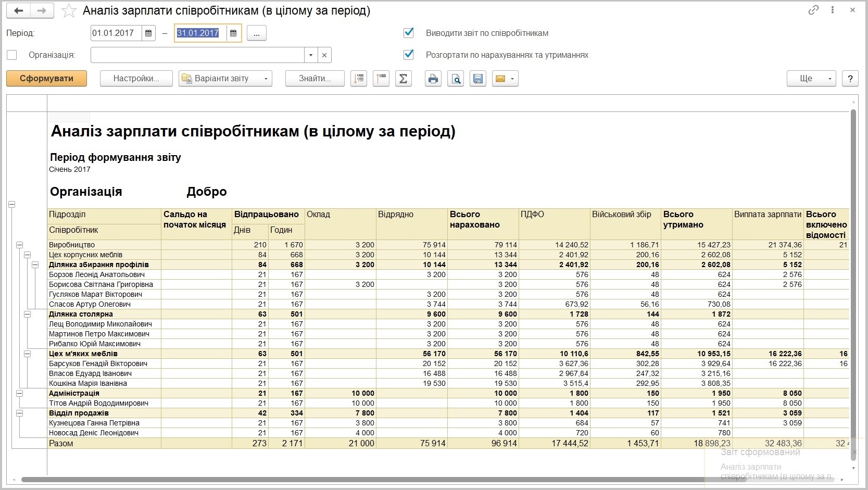The height and width of the screenshot is (490, 868).
Task: Click the start date field 01.01.2017
Action: point(116,33)
